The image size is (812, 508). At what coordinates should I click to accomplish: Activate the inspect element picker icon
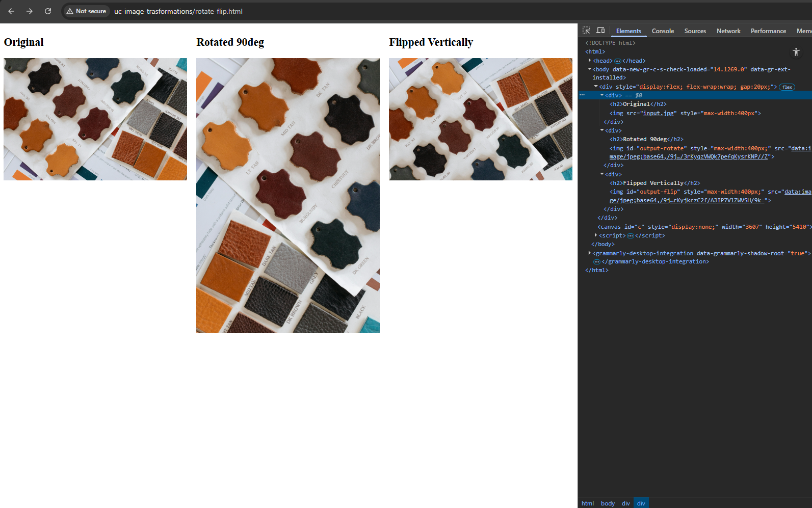[586, 31]
